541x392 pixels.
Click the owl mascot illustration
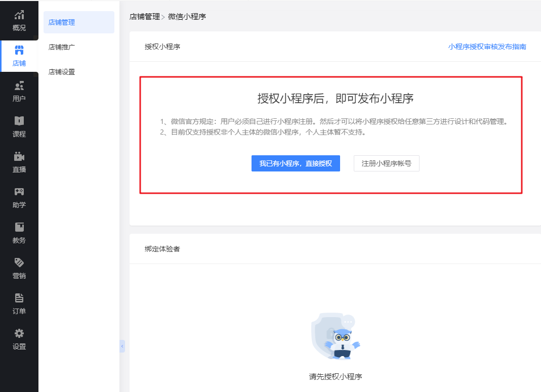[x=336, y=336]
